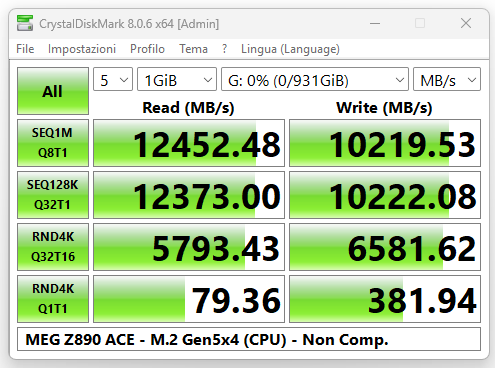Start the RND4K Q1T1 test
The width and height of the screenshot is (495, 368).
pos(53,299)
